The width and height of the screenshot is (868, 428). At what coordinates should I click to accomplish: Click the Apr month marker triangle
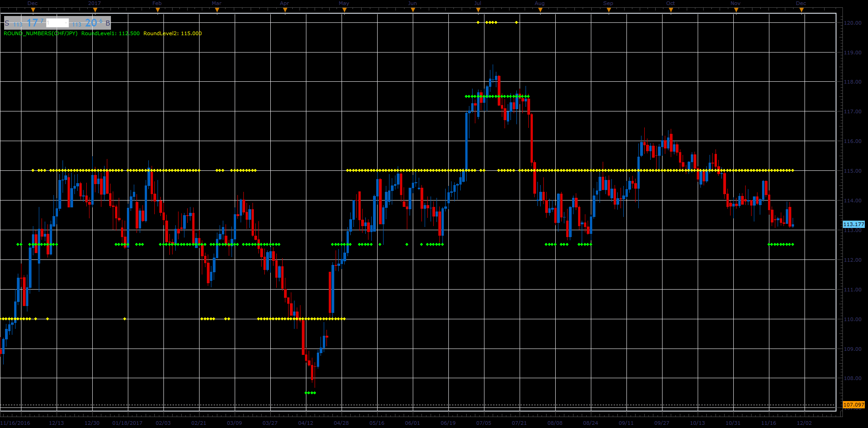[x=285, y=10]
